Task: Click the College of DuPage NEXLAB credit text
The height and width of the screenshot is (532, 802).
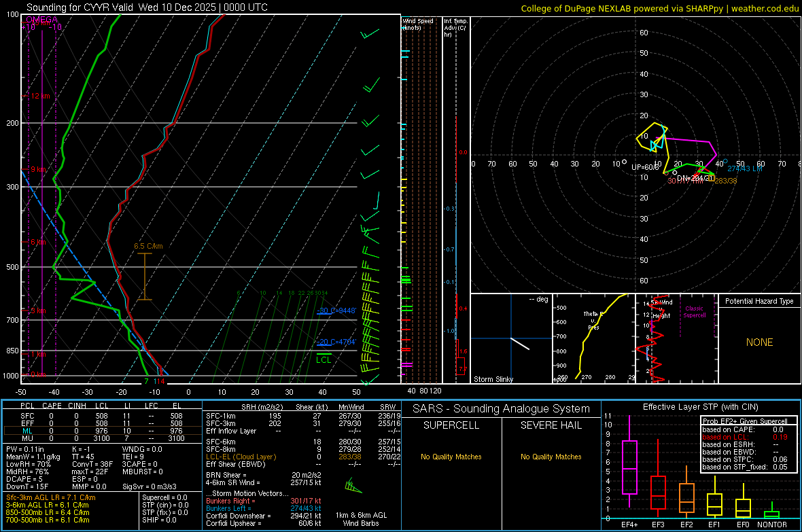Action: coord(660,8)
